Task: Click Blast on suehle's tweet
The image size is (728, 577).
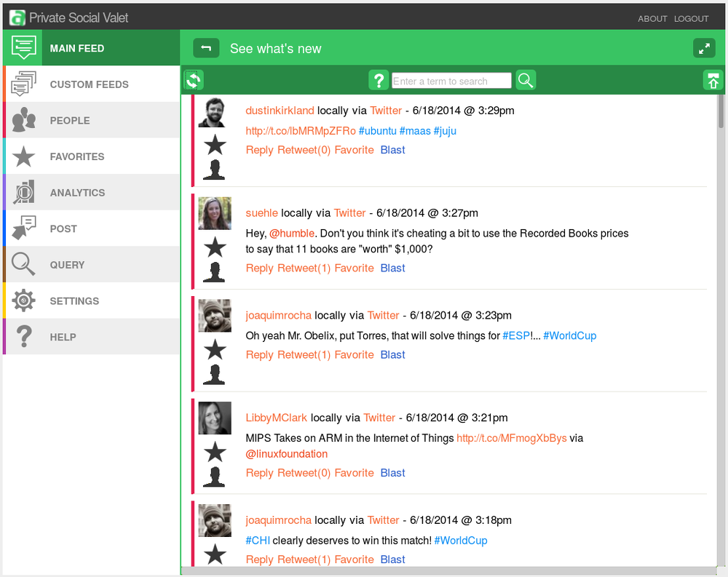Action: (392, 268)
